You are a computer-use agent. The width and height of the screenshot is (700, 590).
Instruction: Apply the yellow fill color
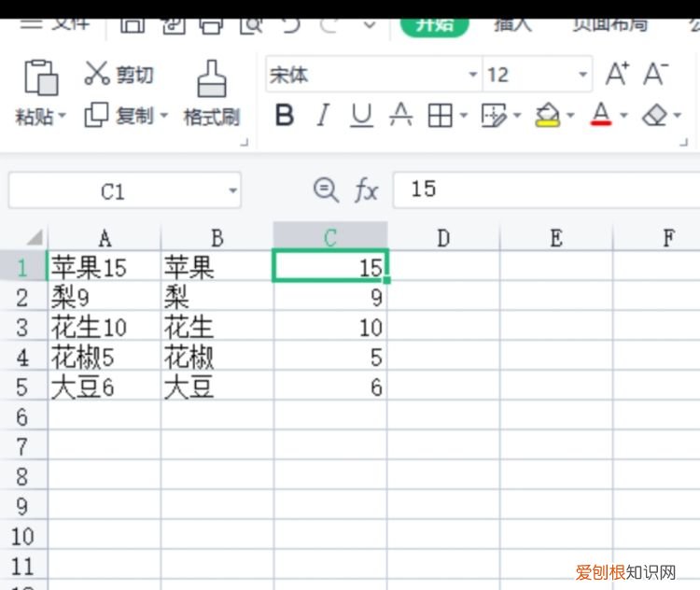click(x=547, y=115)
